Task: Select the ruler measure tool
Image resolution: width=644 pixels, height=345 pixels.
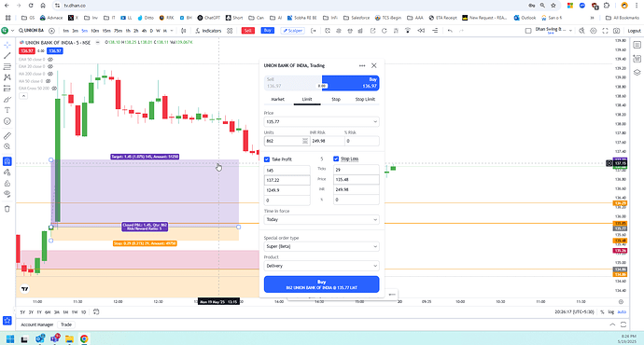Action: (7, 136)
